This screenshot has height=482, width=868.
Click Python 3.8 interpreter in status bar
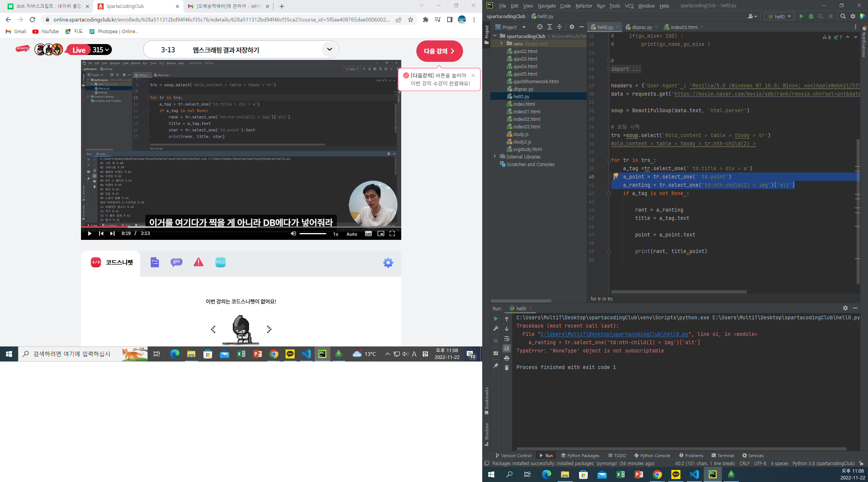pos(823,464)
